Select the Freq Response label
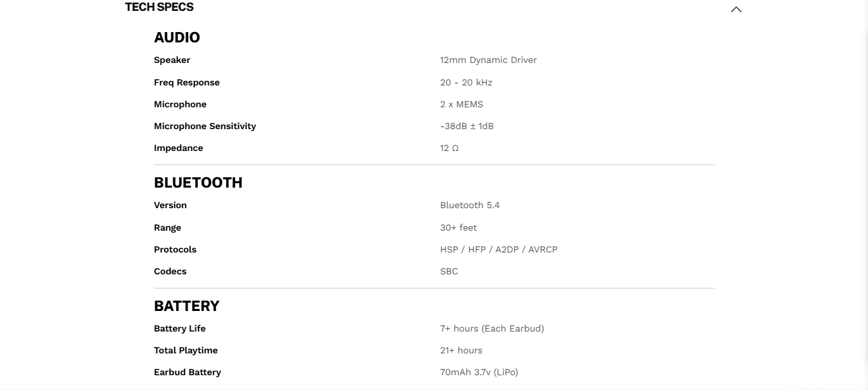This screenshot has width=868, height=390. point(186,82)
